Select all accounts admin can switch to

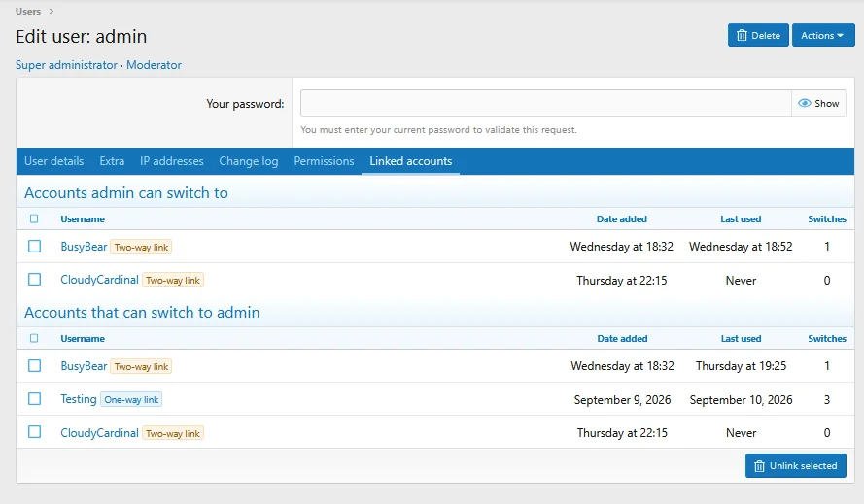tap(34, 218)
